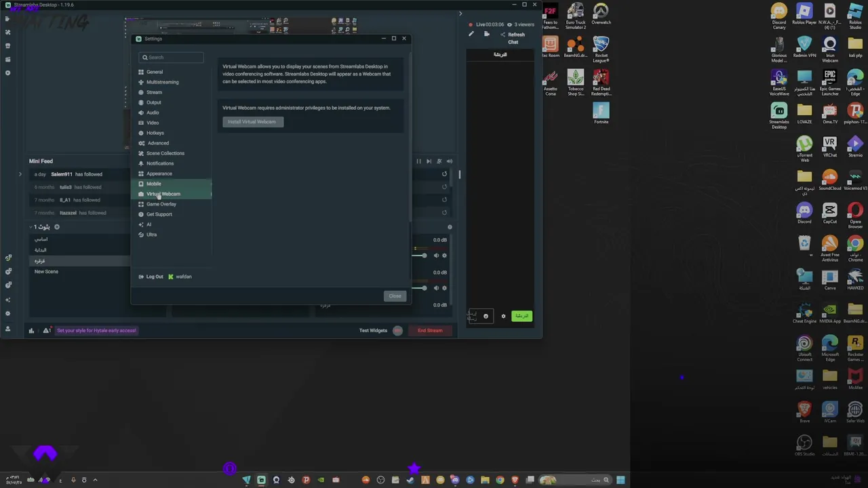Go to Appearance settings
868x488 pixels.
[159, 174]
